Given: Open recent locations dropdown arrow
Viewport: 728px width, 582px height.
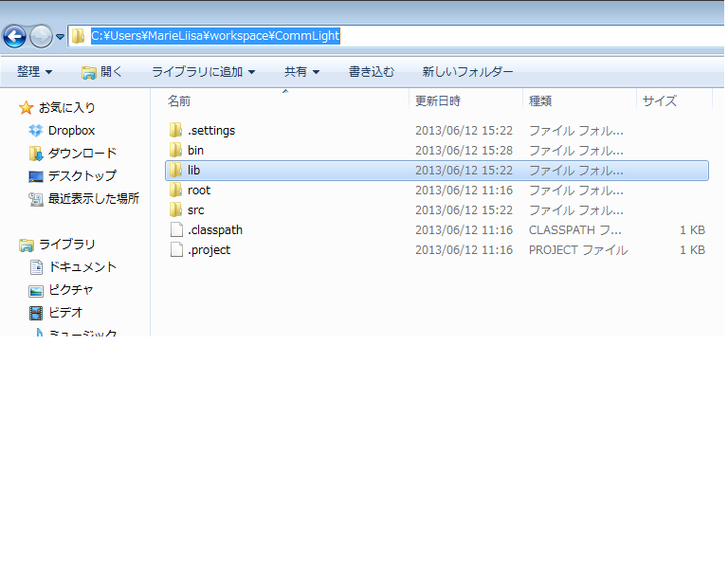Looking at the screenshot, I should coord(61,37).
